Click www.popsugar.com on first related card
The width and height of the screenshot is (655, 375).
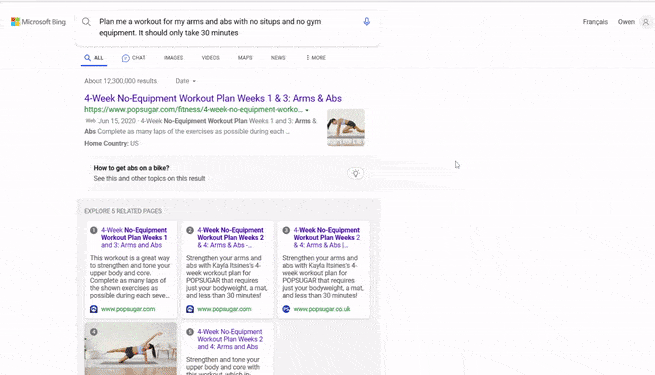click(128, 309)
